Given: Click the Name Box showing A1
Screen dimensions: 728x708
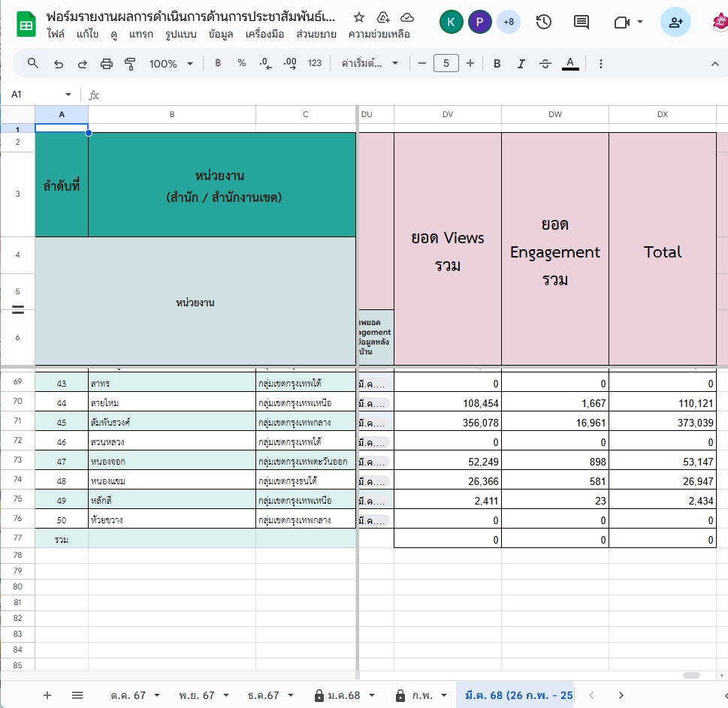Looking at the screenshot, I should [38, 95].
